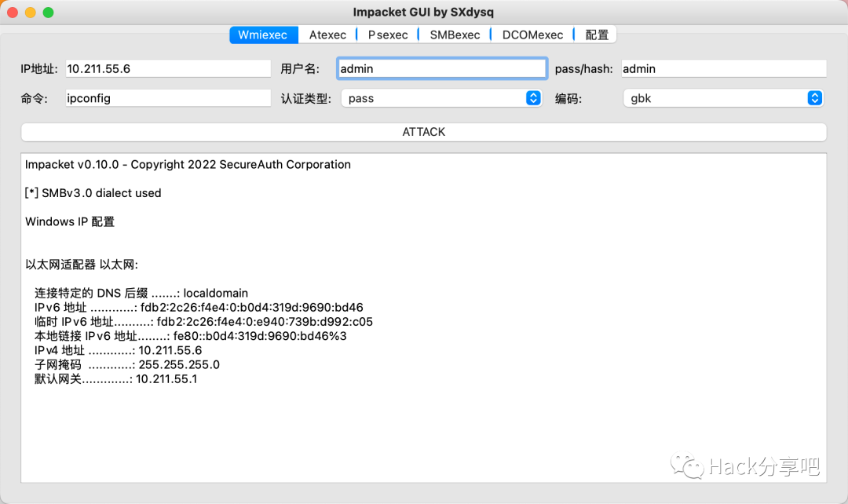Click the stepper arrows on the gbk dropdown
Viewport: 848px width, 504px height.
[815, 98]
